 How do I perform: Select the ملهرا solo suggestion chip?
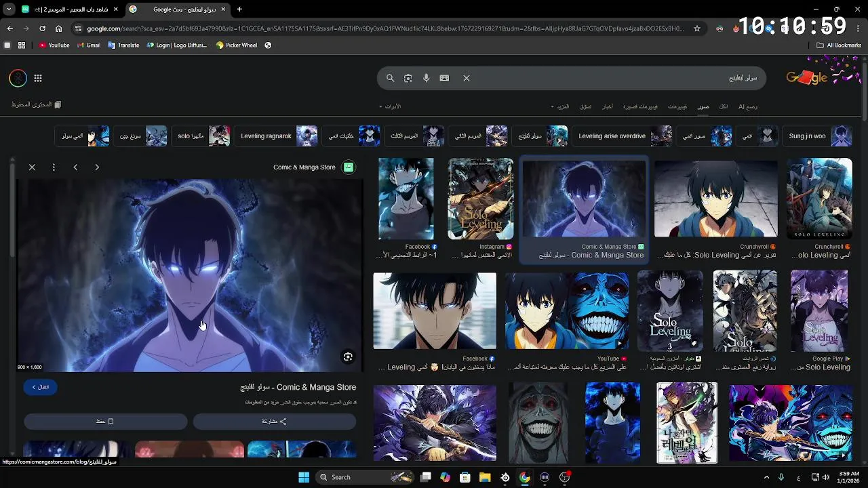(202, 136)
